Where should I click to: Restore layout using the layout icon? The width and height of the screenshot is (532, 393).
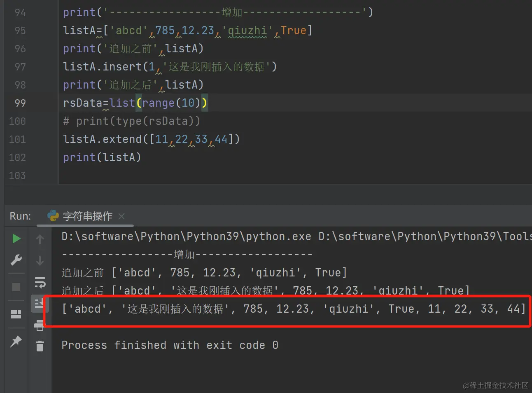[x=16, y=314]
